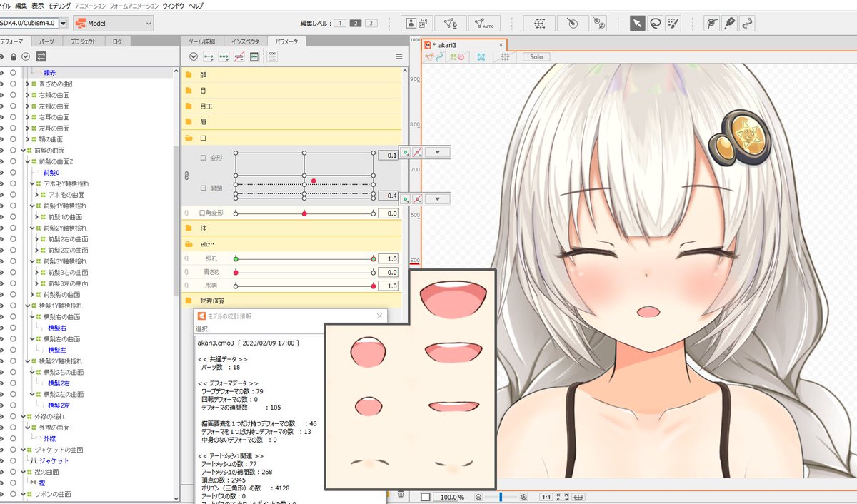Adjust the 口角変形 parameter slider
The image size is (857, 504).
pyautogui.click(x=304, y=213)
